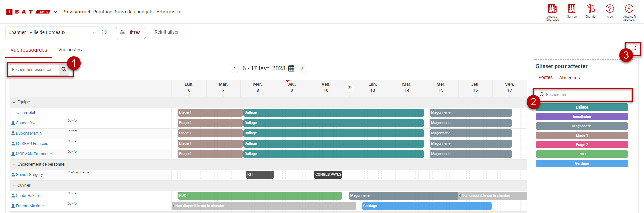Toggle fullscreen view of the planning
644x213 pixels.
pos(634,48)
